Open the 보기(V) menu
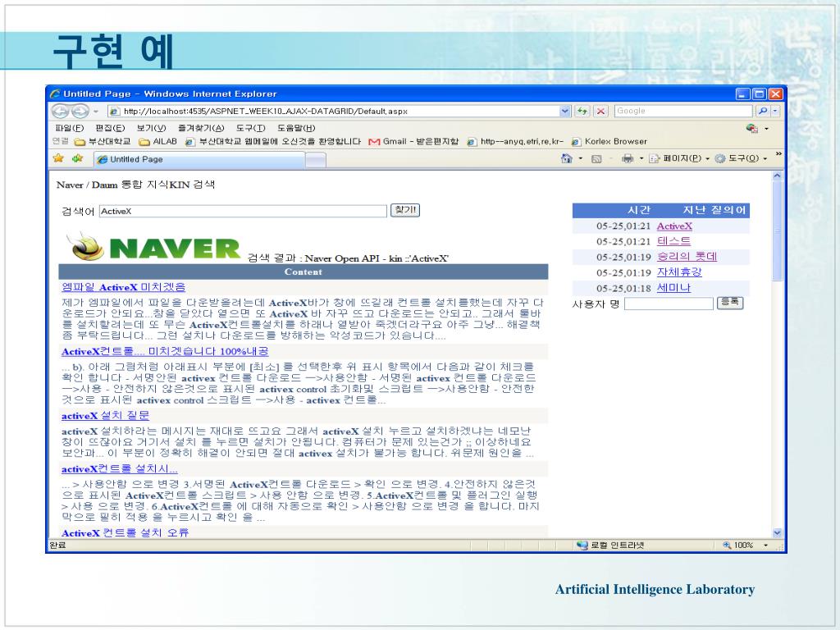840x630 pixels. (x=151, y=128)
